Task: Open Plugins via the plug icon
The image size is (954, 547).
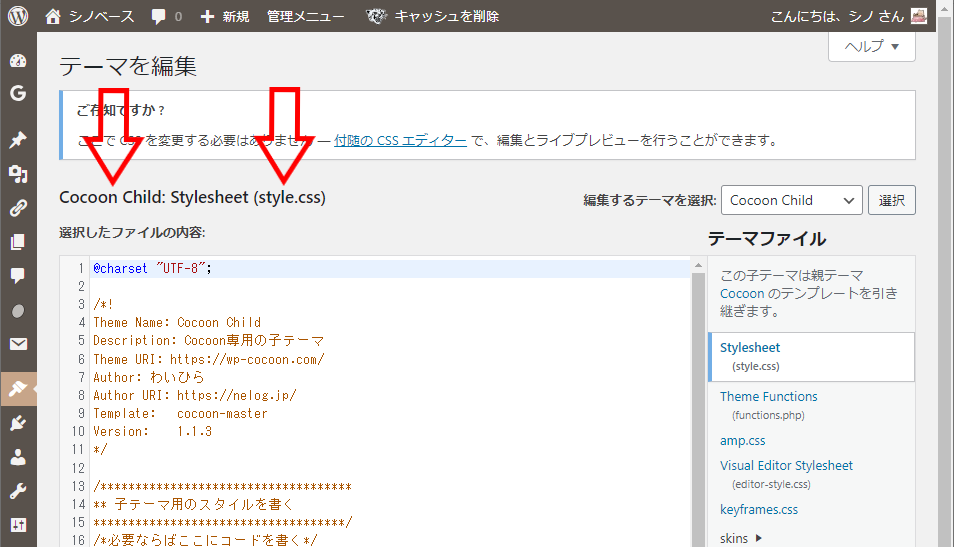Action: click(x=18, y=423)
